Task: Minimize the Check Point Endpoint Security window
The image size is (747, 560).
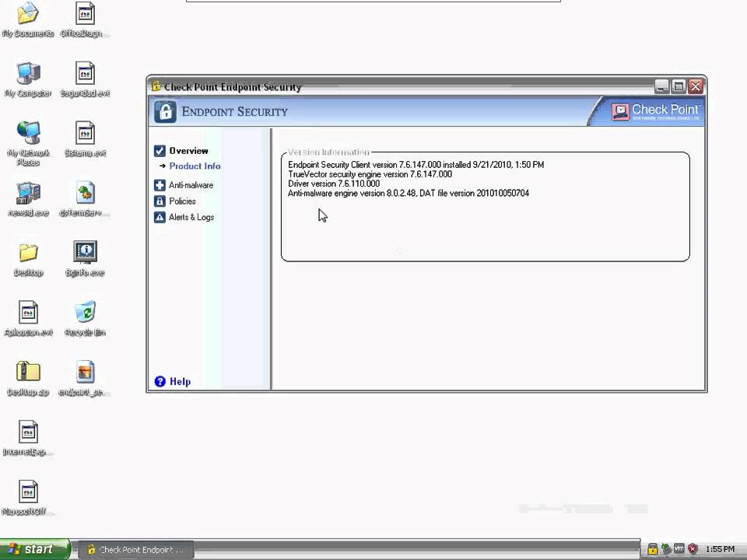Action: coord(661,86)
